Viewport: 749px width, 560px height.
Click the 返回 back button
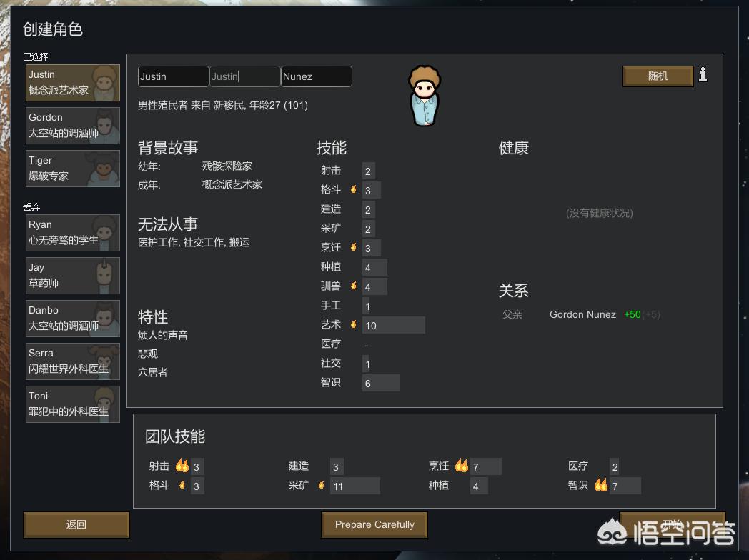tap(76, 525)
